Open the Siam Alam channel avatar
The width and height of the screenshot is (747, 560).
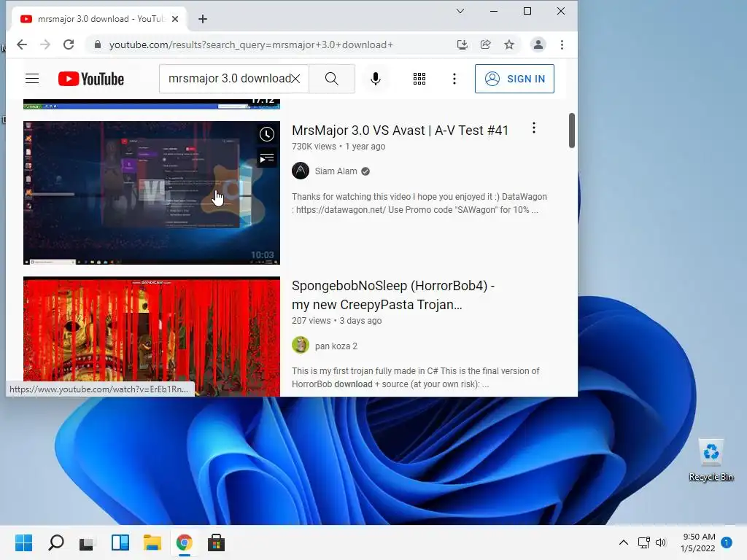coord(301,171)
